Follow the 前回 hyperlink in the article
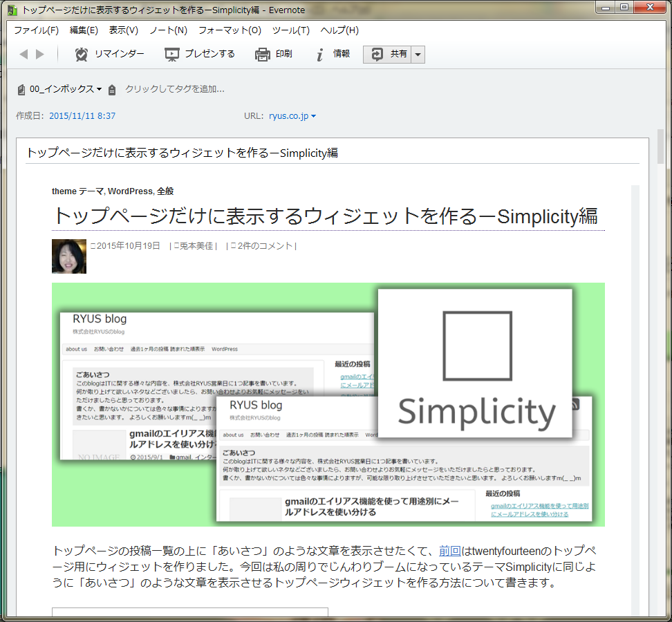 click(450, 551)
